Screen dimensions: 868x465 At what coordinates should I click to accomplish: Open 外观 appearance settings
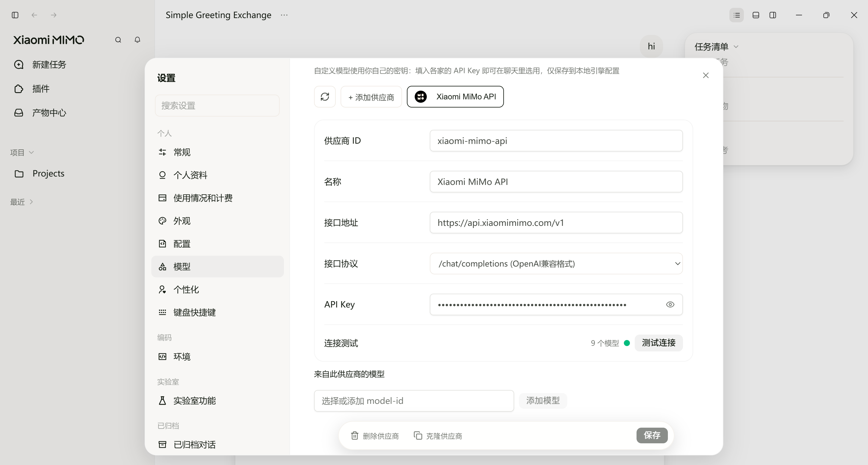(217, 221)
